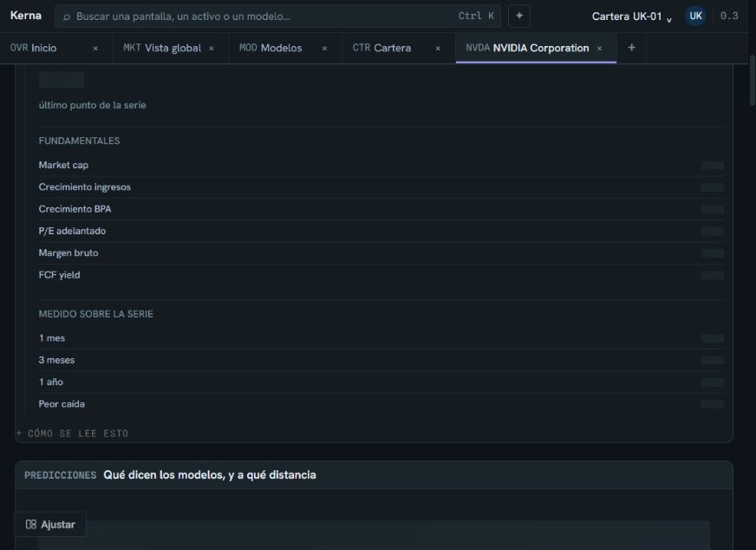
Task: Expand 'Cómo se lee esto' section
Action: coord(73,433)
